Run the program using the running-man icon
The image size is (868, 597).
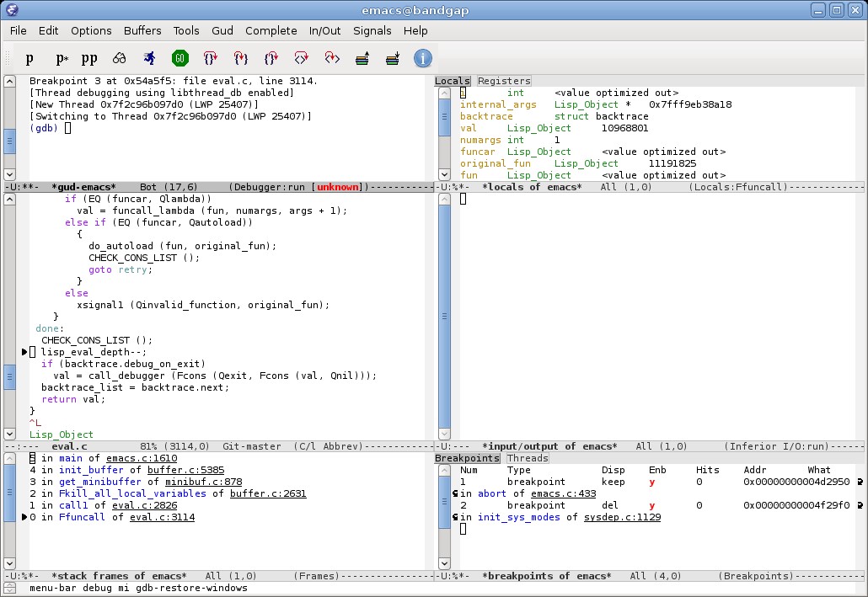coord(149,58)
